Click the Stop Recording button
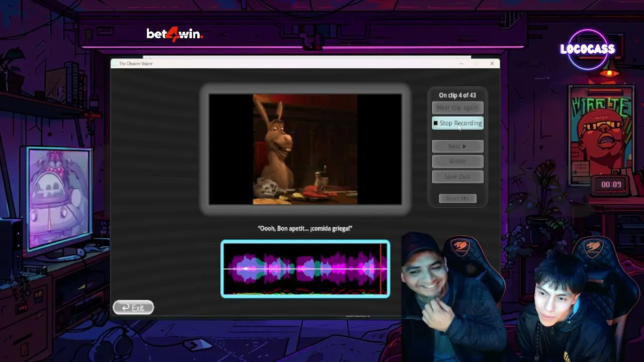Image resolution: width=644 pixels, height=362 pixels. (x=457, y=123)
